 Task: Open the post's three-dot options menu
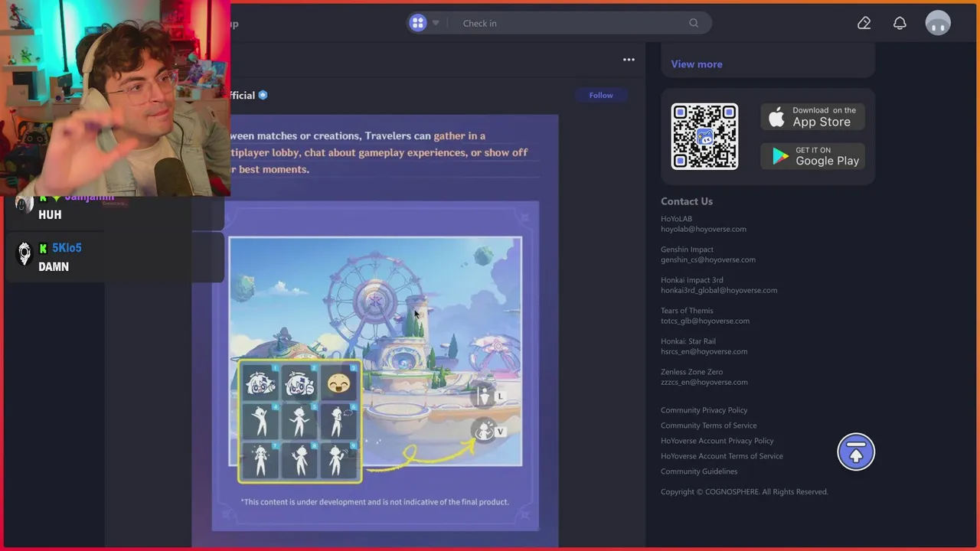click(x=629, y=60)
